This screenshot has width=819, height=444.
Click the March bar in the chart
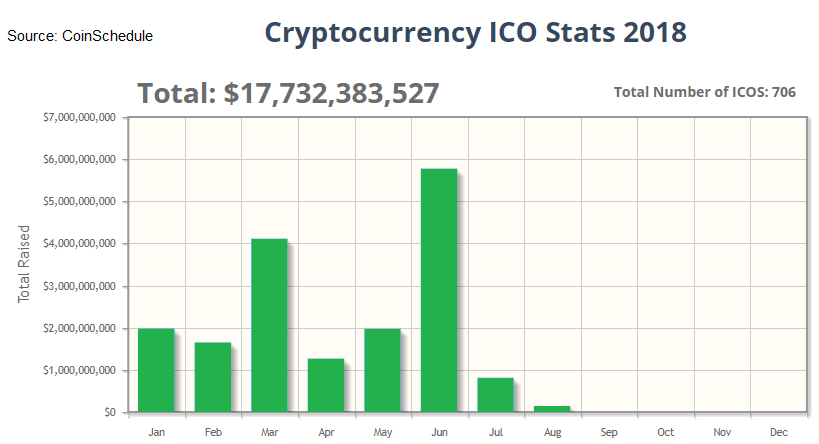tap(269, 325)
